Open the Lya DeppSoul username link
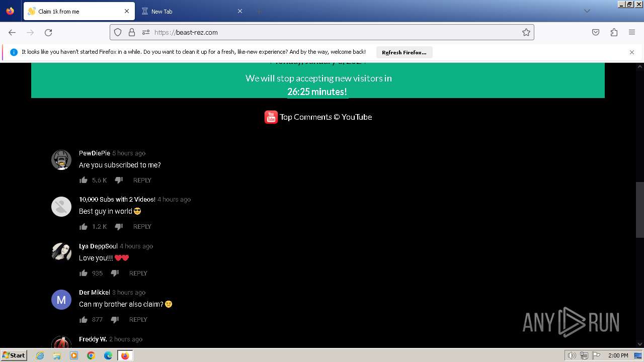The width and height of the screenshot is (644, 362). pyautogui.click(x=98, y=246)
